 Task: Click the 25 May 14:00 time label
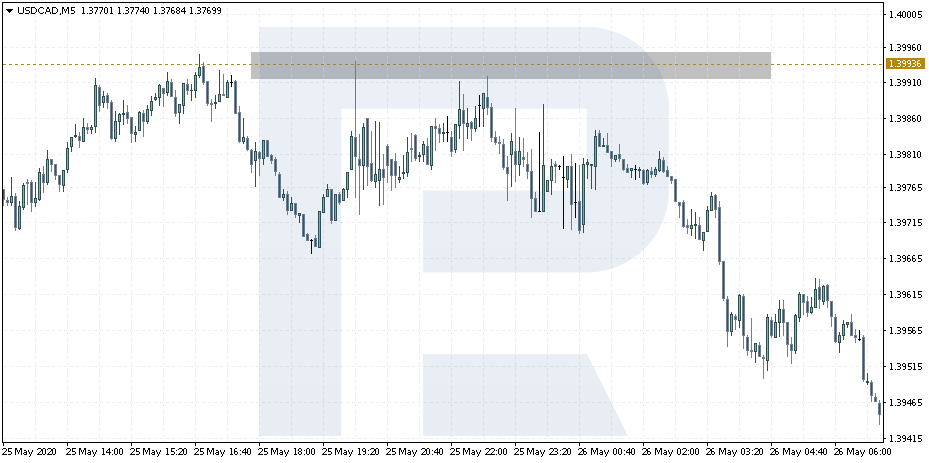point(95,452)
